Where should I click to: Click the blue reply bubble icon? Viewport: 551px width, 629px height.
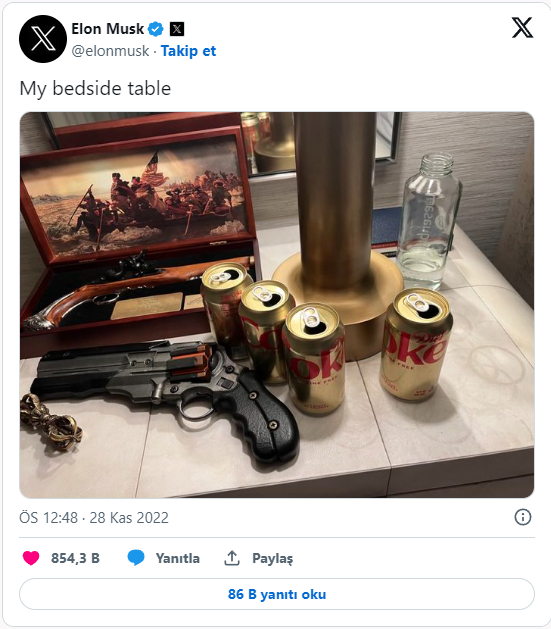point(136,558)
